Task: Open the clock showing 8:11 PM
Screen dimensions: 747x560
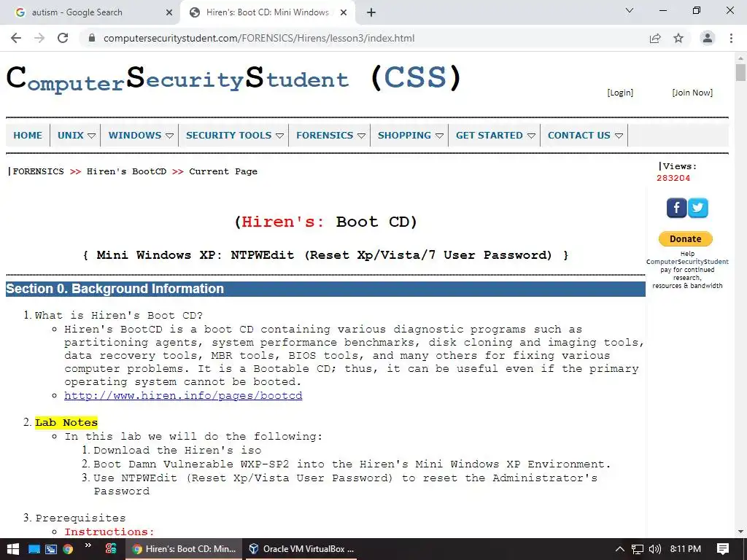Action: click(685, 549)
